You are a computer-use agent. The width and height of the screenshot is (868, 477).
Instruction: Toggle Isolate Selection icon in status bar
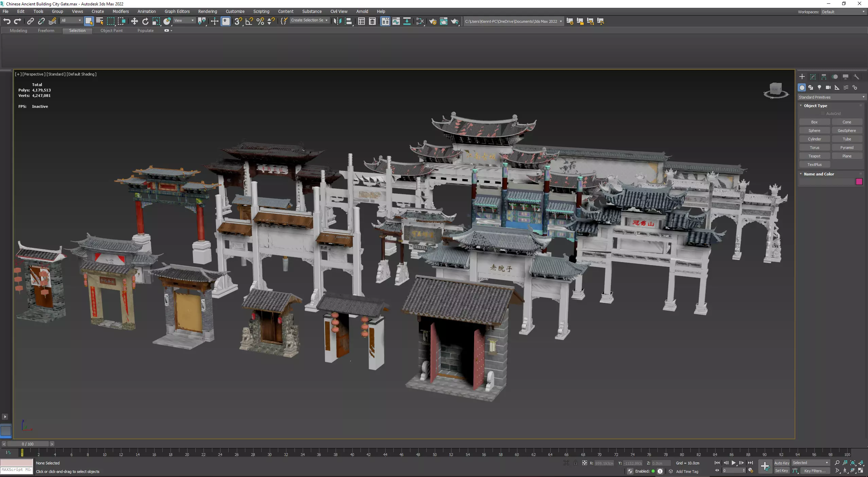[566, 463]
